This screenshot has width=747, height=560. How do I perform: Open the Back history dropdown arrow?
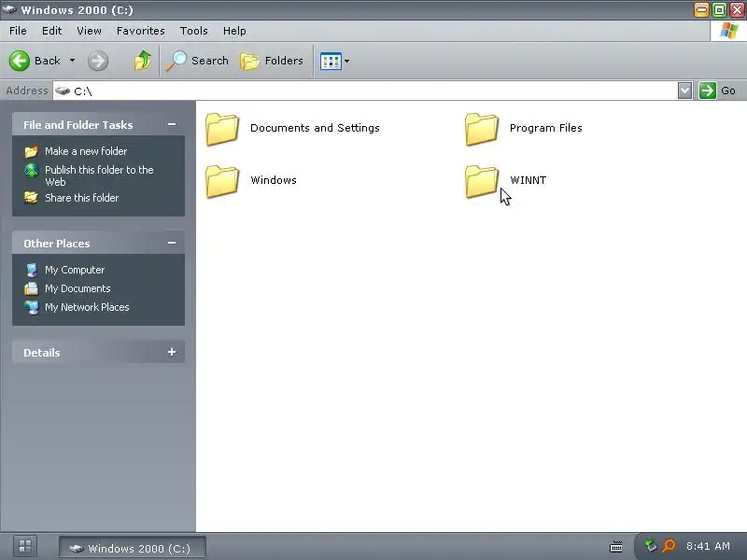click(x=73, y=61)
